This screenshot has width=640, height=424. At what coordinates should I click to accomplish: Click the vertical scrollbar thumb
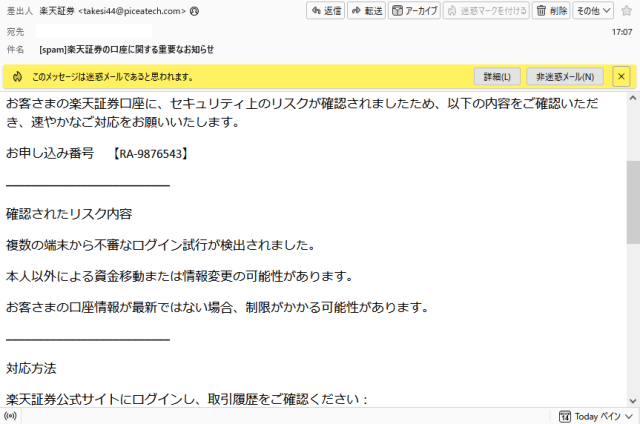pyautogui.click(x=633, y=202)
